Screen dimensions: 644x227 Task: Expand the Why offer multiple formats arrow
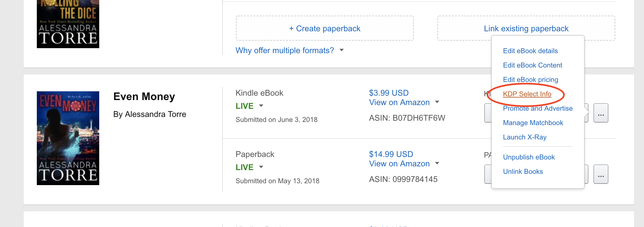click(x=342, y=50)
